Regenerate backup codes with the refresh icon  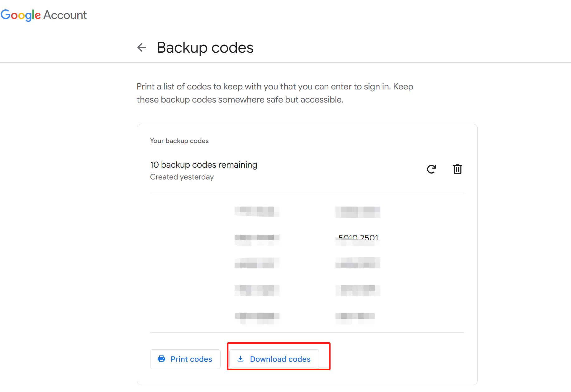[x=431, y=169]
